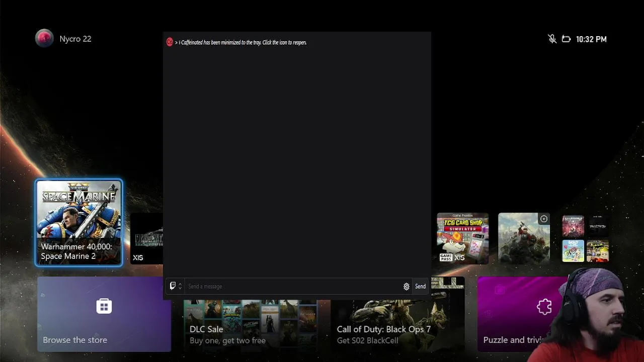
Task: Launch the Warhammer 40,000: Space Marine 2 tile
Action: click(x=79, y=223)
